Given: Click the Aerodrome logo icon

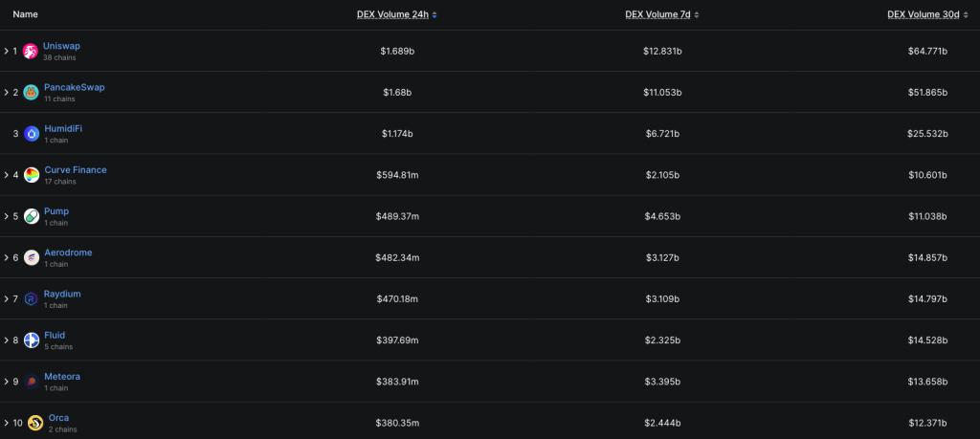Looking at the screenshot, I should [32, 257].
